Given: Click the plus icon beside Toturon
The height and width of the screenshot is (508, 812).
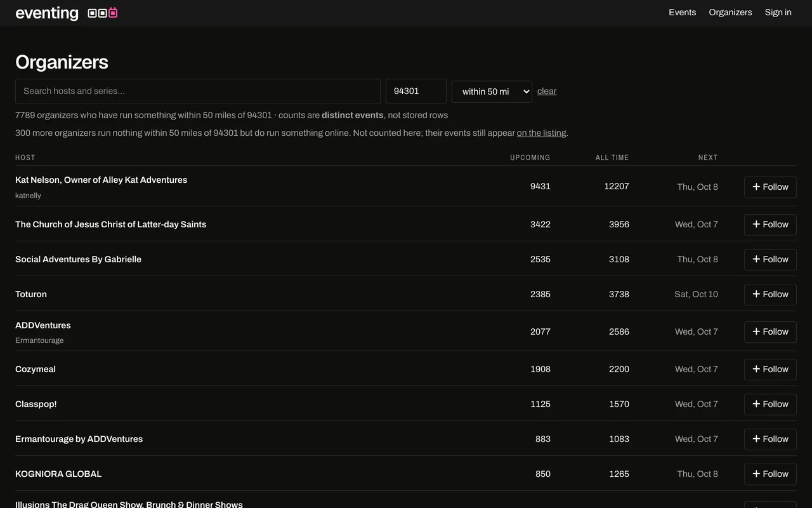Looking at the screenshot, I should point(756,294).
